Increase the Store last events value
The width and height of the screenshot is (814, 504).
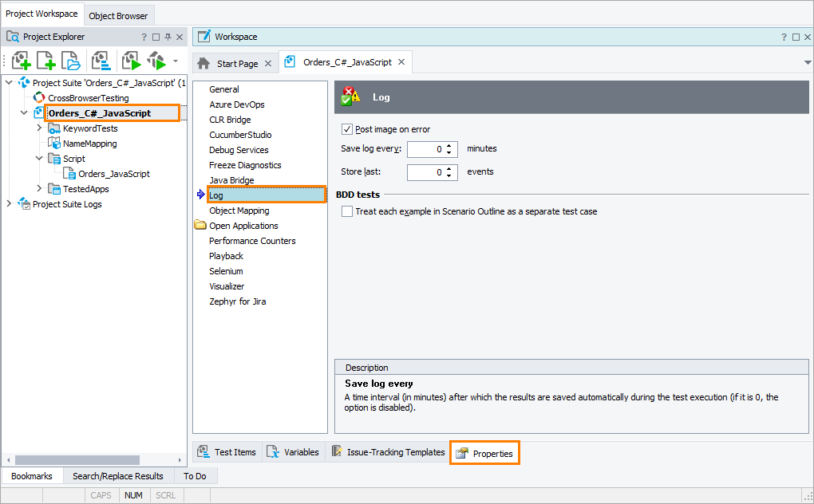(449, 168)
